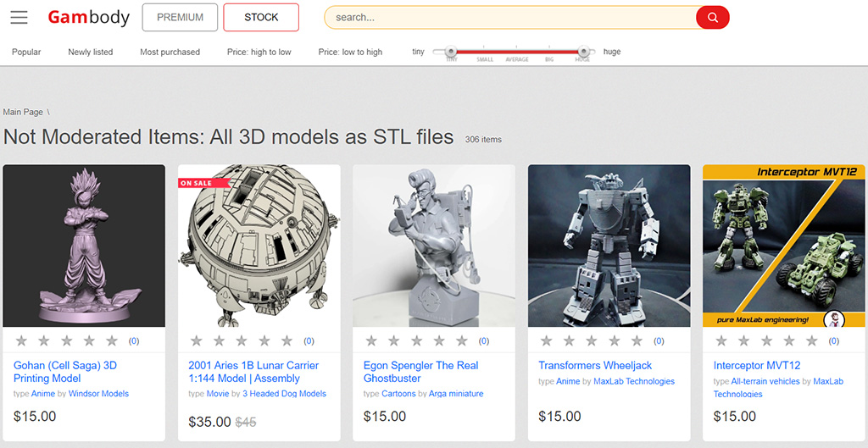Screen dimensions: 868x448
Task: Click the 306 items count
Action: pyautogui.click(x=483, y=140)
